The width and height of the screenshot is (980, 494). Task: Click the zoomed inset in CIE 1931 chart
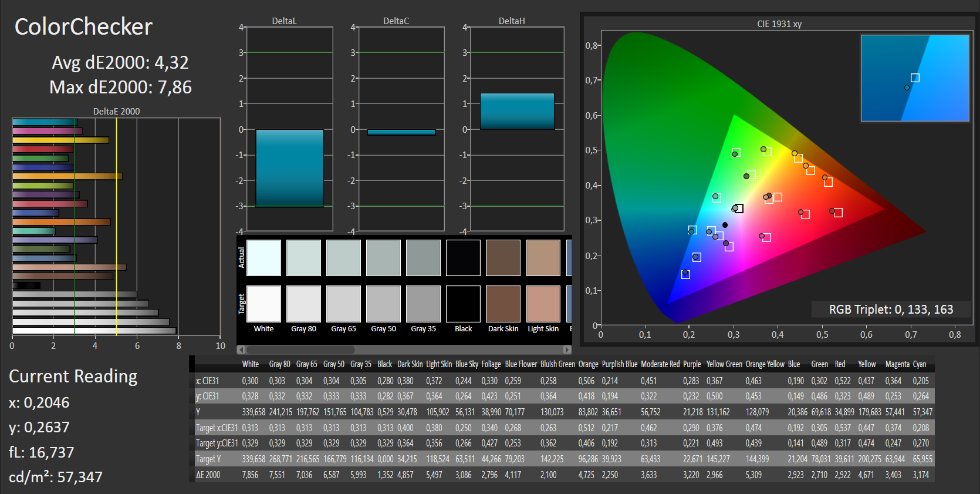pos(915,78)
